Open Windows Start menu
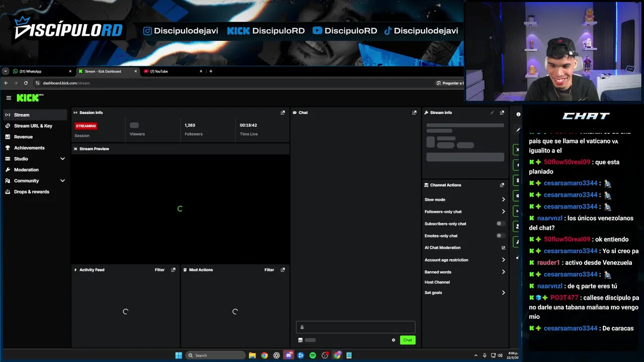This screenshot has height=362, width=644. click(179, 355)
